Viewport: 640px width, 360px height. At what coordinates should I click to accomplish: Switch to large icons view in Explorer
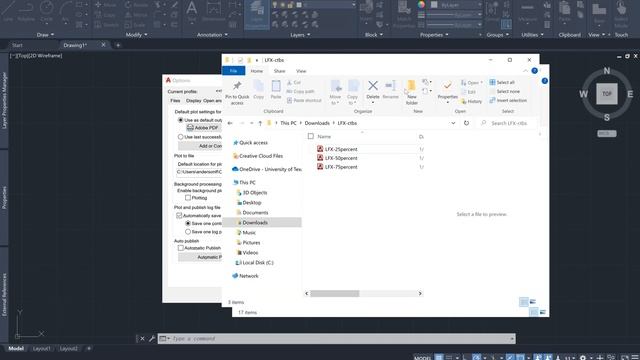pos(533,302)
